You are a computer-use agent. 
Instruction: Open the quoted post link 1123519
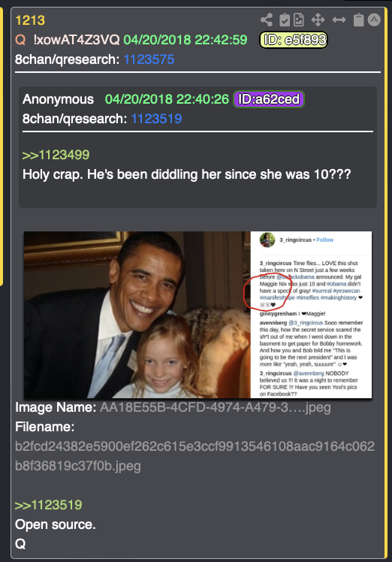coord(157,119)
